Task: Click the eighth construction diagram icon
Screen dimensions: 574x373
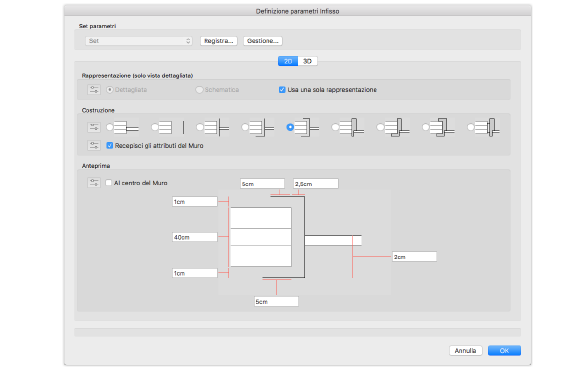Action: [x=442, y=127]
